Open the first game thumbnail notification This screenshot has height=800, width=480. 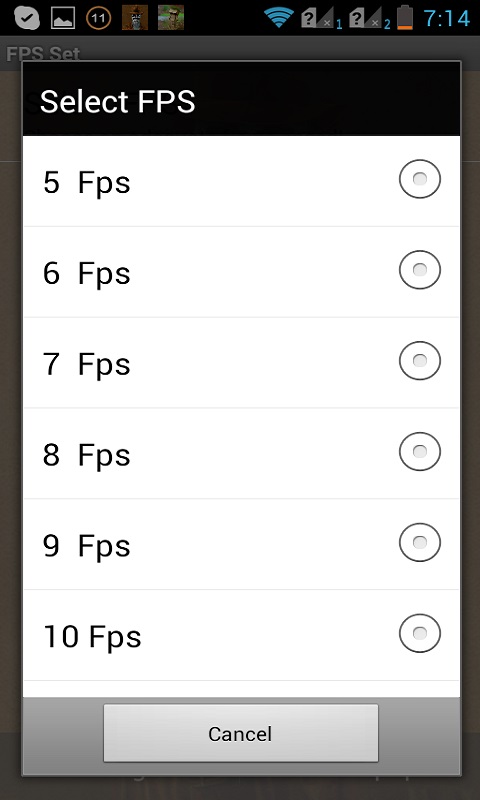(135, 17)
